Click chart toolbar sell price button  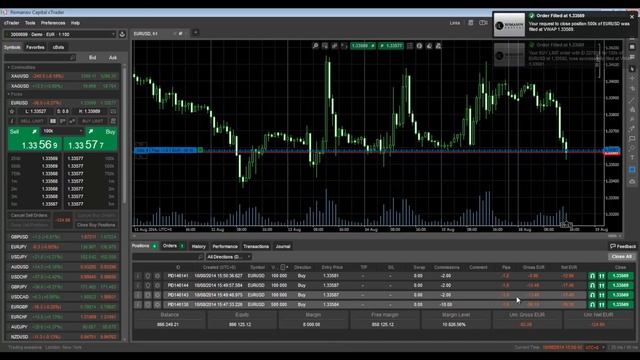(363, 46)
